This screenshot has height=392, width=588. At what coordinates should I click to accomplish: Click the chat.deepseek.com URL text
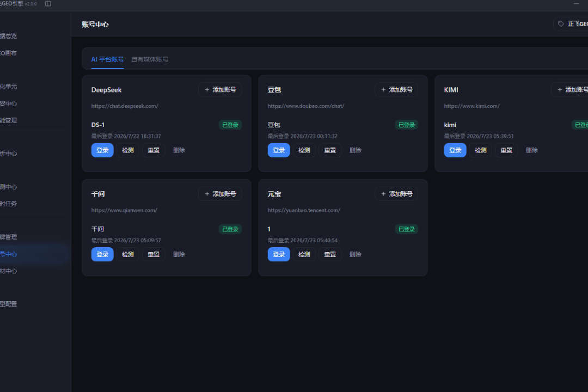125,106
